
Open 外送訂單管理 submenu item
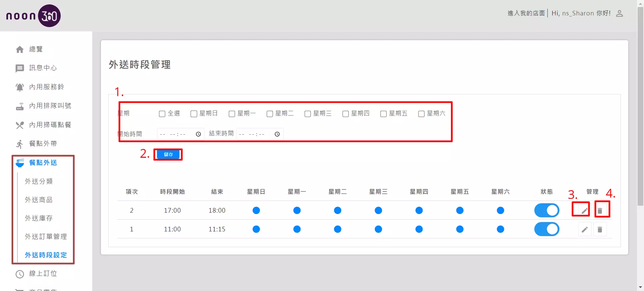click(46, 237)
